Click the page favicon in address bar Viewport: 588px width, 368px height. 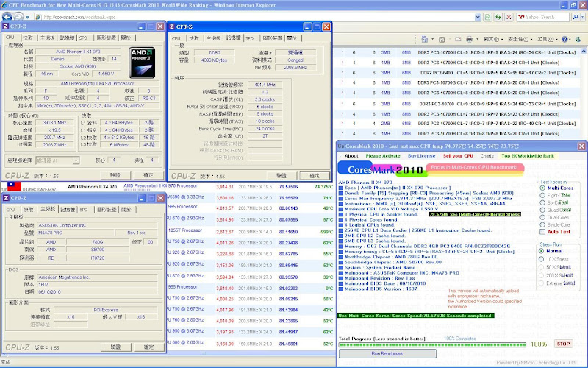(38, 17)
